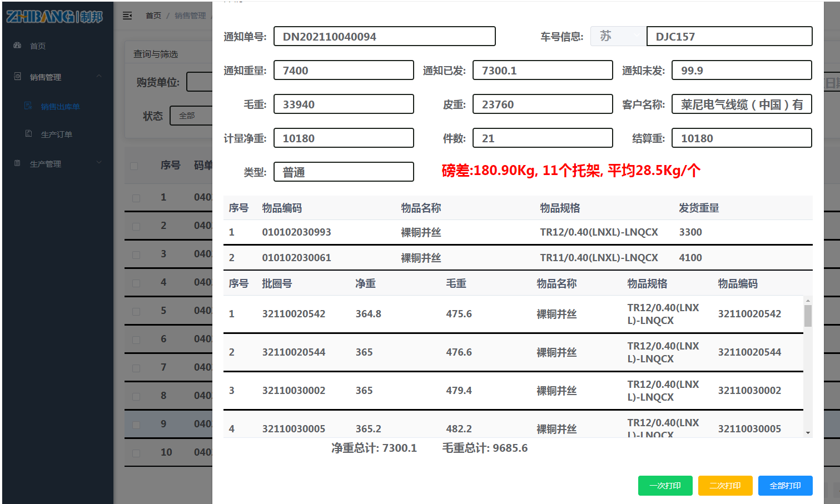The width and height of the screenshot is (840, 504).
Task: Open the 状态 全部 filter dropdown
Action: pos(191,116)
